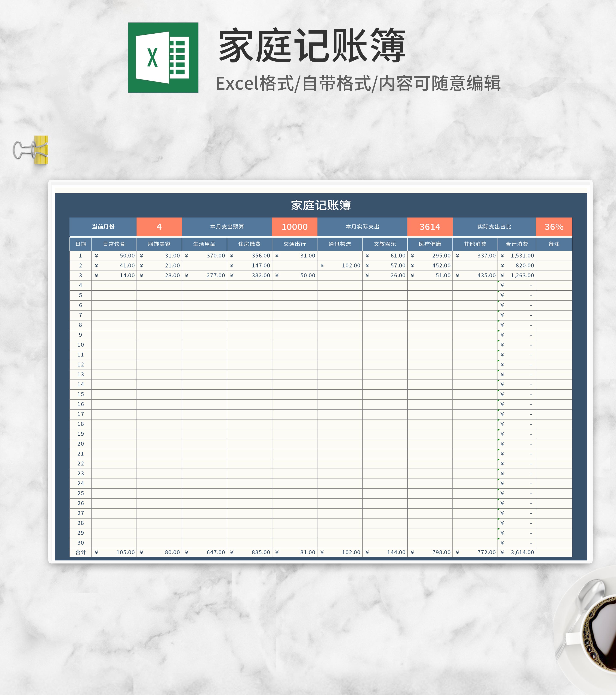Click the 合计消费 column header
The height and width of the screenshot is (695, 616).
[516, 244]
